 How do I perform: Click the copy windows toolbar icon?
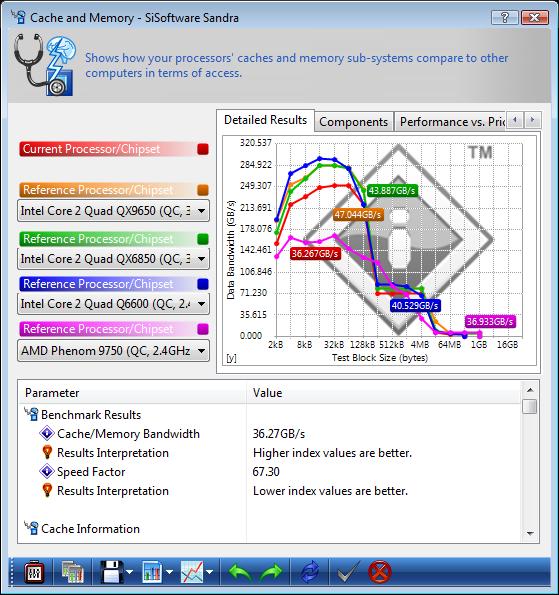coord(72,572)
